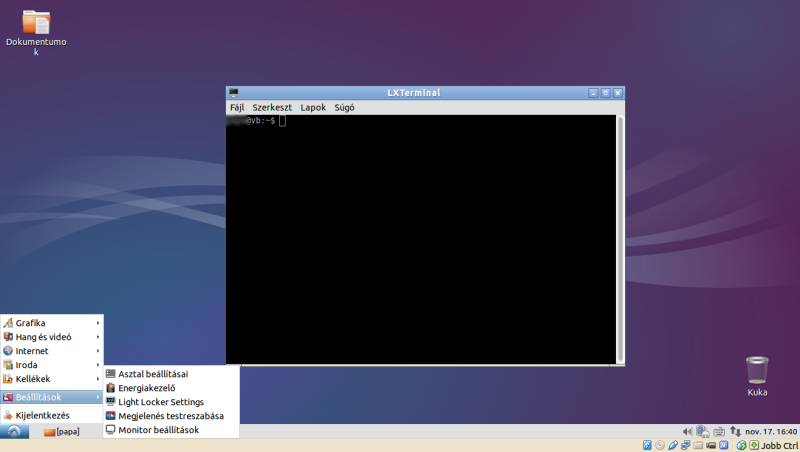Click the Beállítások submenu arrow
800x452 pixels.
97,397
